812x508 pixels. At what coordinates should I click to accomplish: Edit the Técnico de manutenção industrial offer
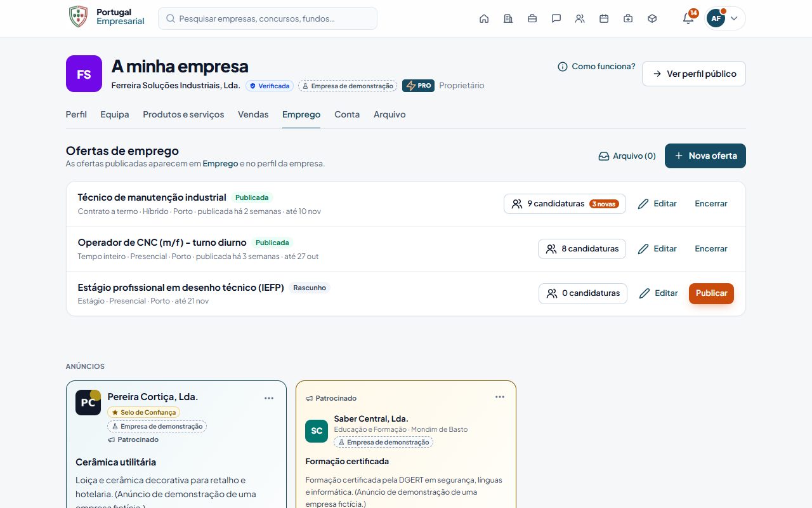click(x=657, y=204)
